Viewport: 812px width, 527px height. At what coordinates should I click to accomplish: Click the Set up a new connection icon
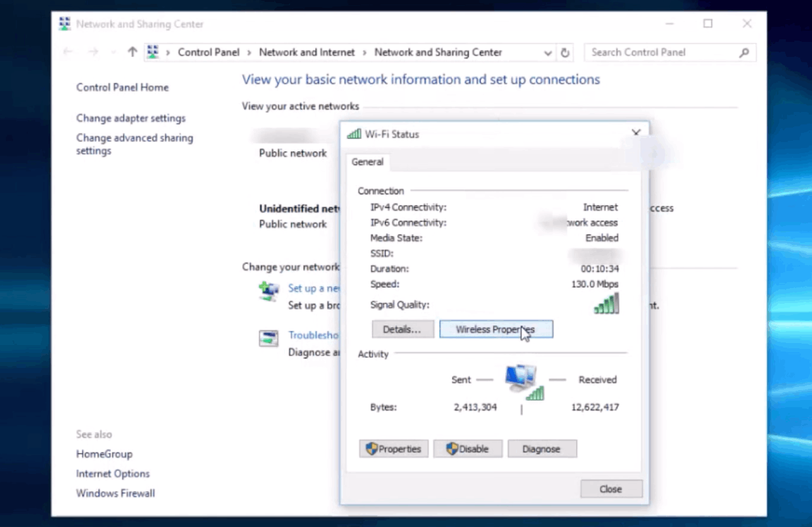tap(269, 291)
